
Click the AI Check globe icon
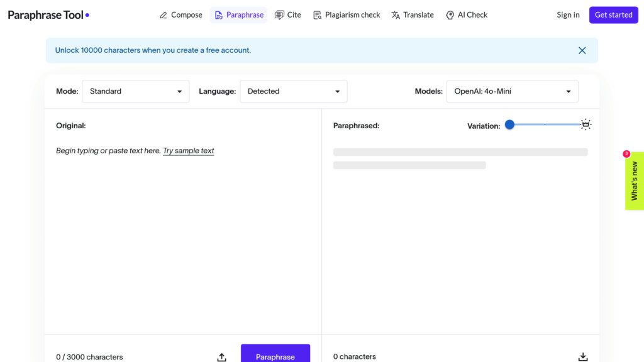pos(450,14)
